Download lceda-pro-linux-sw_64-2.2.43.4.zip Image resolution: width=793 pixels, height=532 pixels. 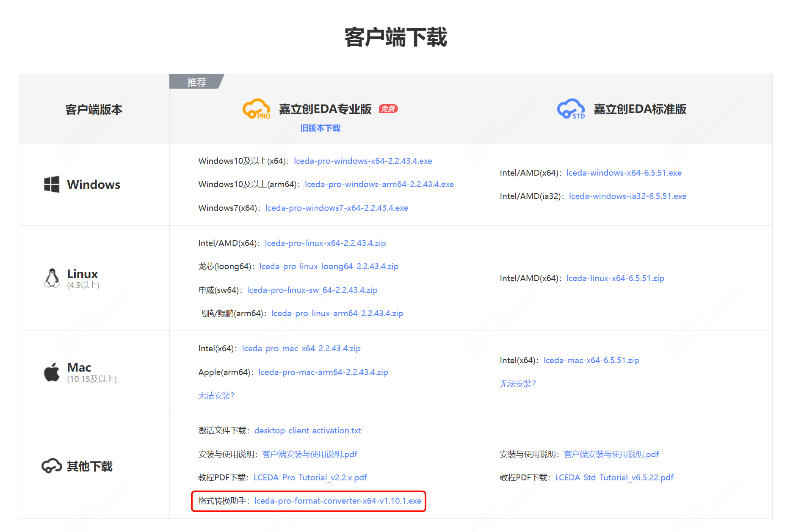click(312, 290)
